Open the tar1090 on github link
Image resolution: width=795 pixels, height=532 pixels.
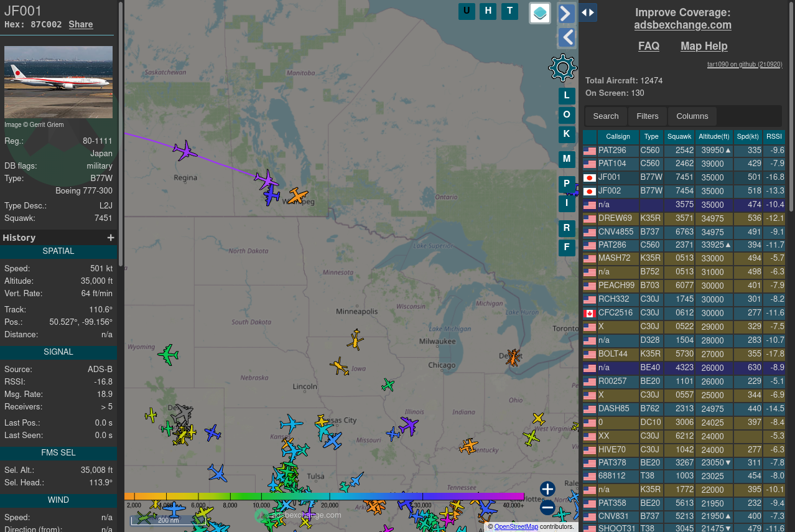[745, 65]
